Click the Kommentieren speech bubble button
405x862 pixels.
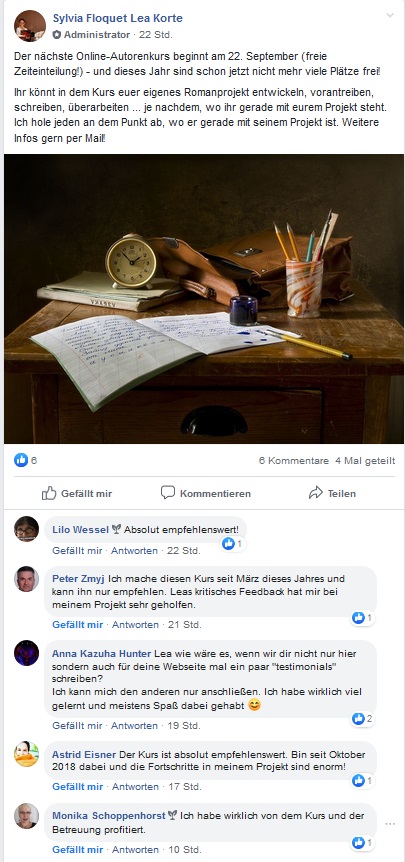206,493
